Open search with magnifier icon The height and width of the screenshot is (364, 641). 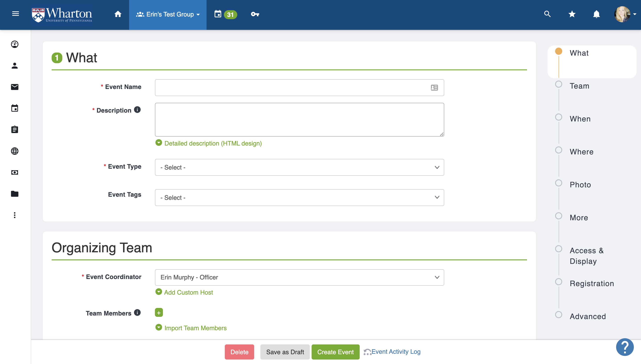547,14
